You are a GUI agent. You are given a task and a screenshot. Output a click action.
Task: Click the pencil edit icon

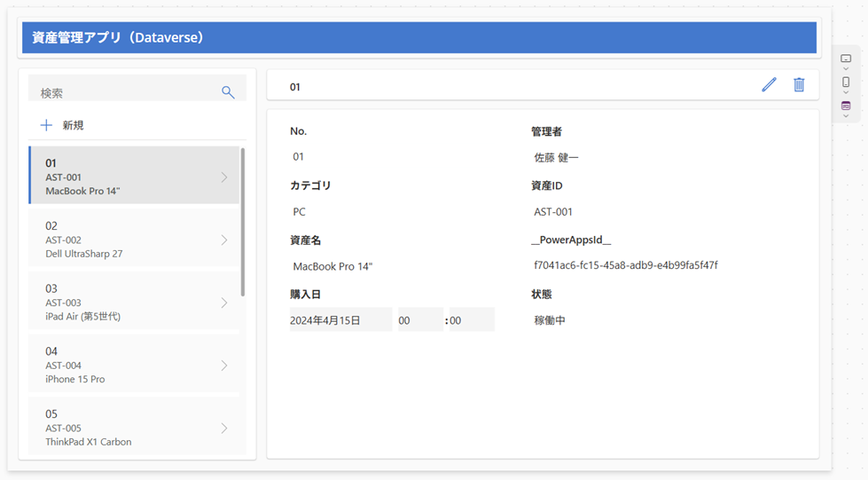(x=769, y=84)
